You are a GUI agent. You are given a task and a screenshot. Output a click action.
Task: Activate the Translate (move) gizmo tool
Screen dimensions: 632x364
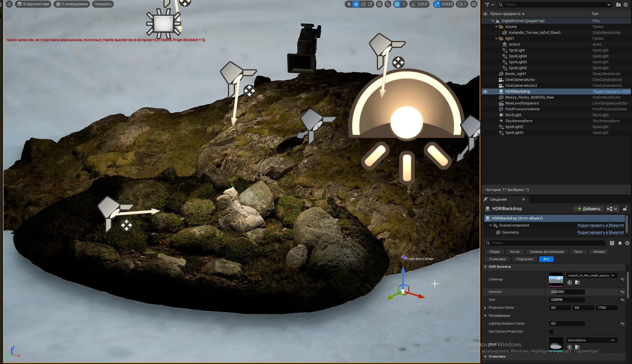[356, 4]
